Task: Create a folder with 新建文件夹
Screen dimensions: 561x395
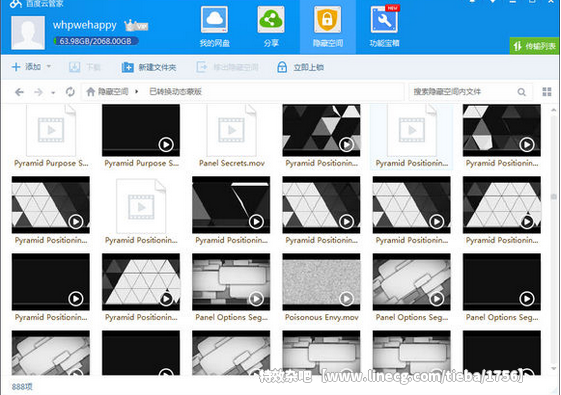Action: 149,67
